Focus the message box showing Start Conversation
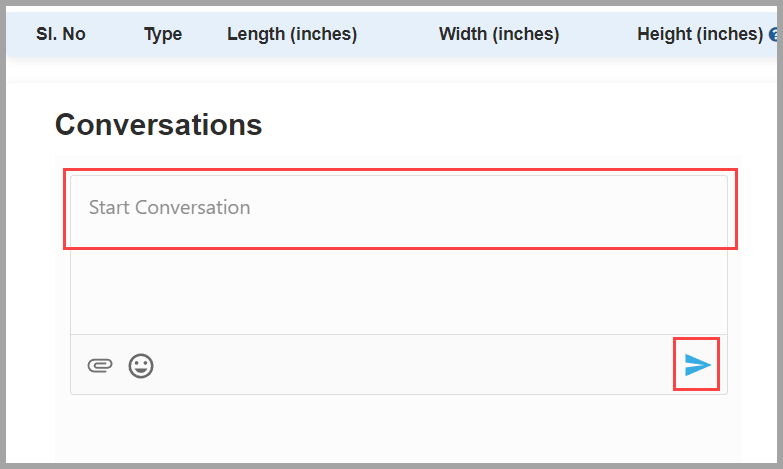This screenshot has height=469, width=783. pyautogui.click(x=399, y=255)
